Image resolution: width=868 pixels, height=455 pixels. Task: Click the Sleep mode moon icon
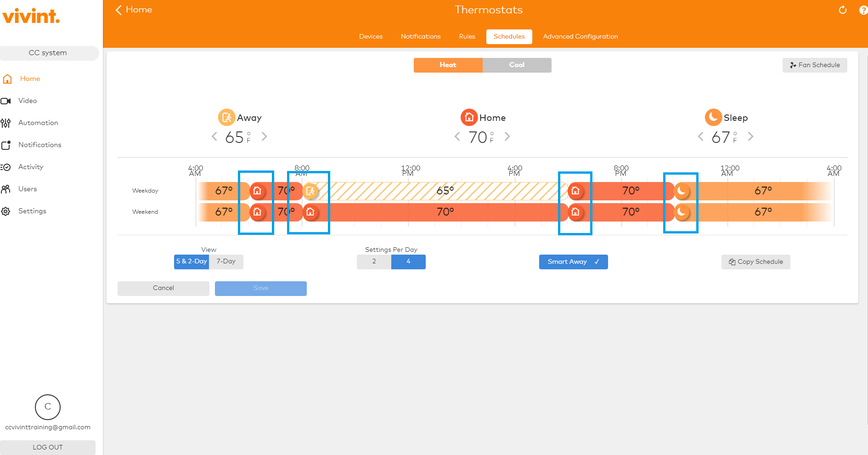pyautogui.click(x=713, y=117)
